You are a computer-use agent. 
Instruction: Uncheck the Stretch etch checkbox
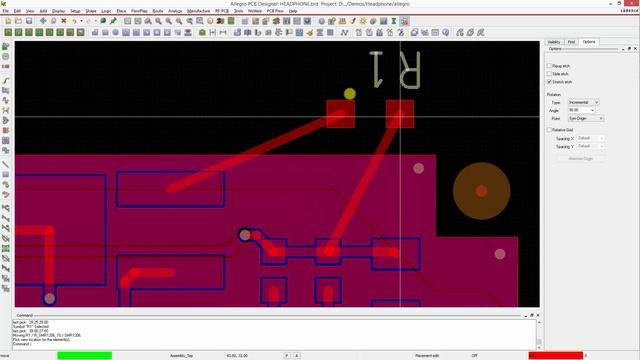[549, 82]
